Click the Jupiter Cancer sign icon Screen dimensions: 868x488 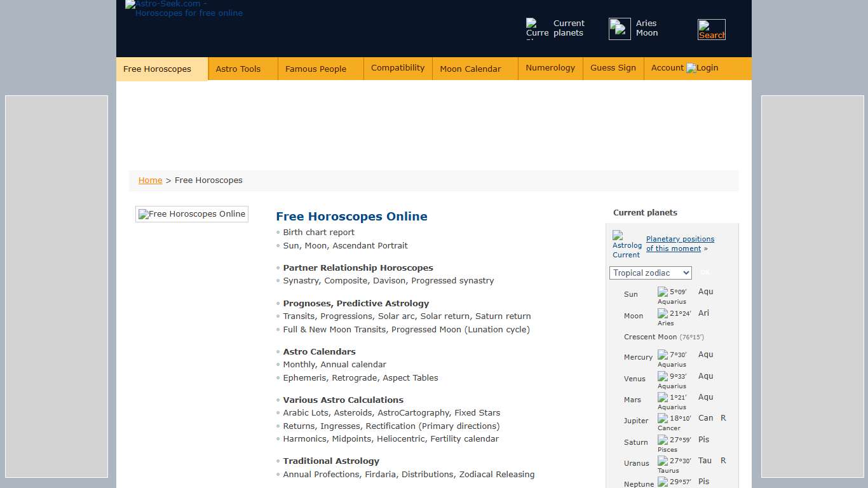(x=663, y=419)
